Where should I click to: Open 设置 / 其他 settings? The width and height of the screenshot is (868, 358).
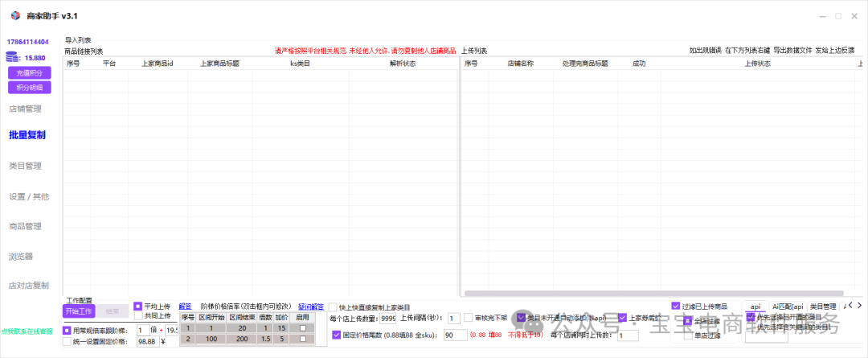click(29, 197)
